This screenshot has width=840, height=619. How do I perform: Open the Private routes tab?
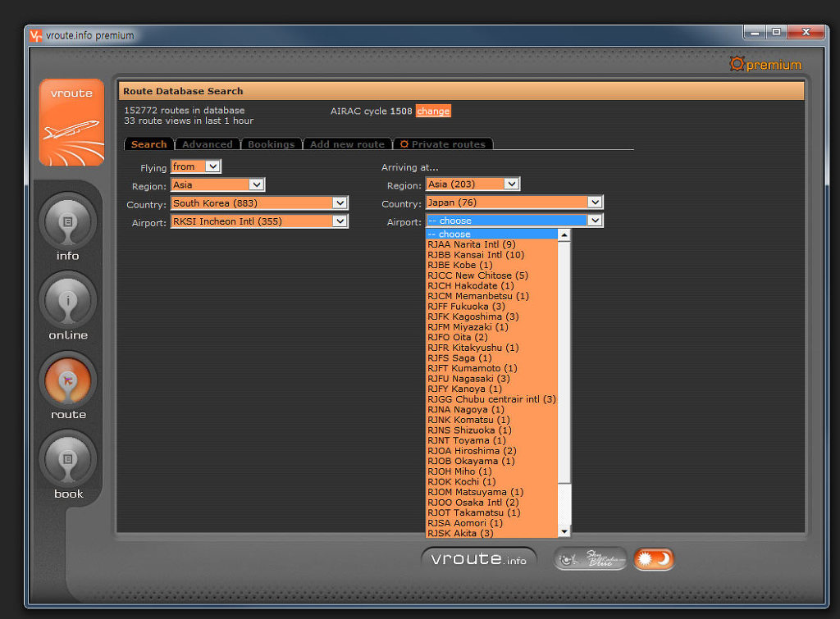click(x=443, y=144)
